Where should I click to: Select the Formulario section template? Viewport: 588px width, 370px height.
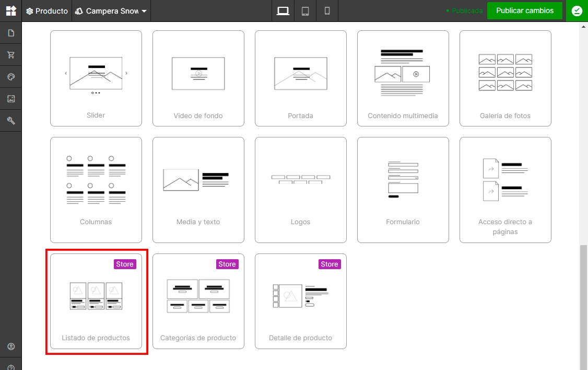[403, 190]
